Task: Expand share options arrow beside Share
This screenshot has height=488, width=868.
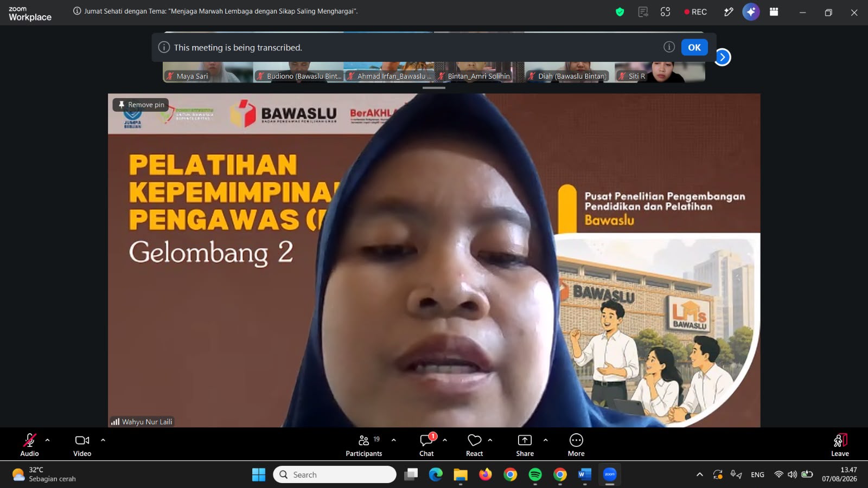Action: 546,440
